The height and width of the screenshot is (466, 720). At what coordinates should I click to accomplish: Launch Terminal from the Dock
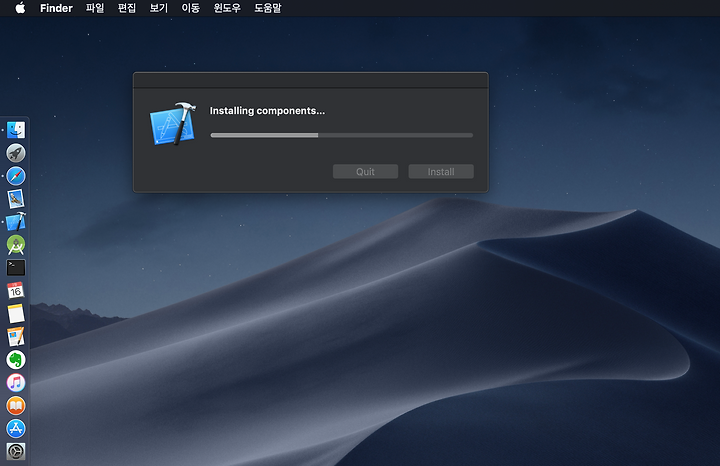click(16, 268)
